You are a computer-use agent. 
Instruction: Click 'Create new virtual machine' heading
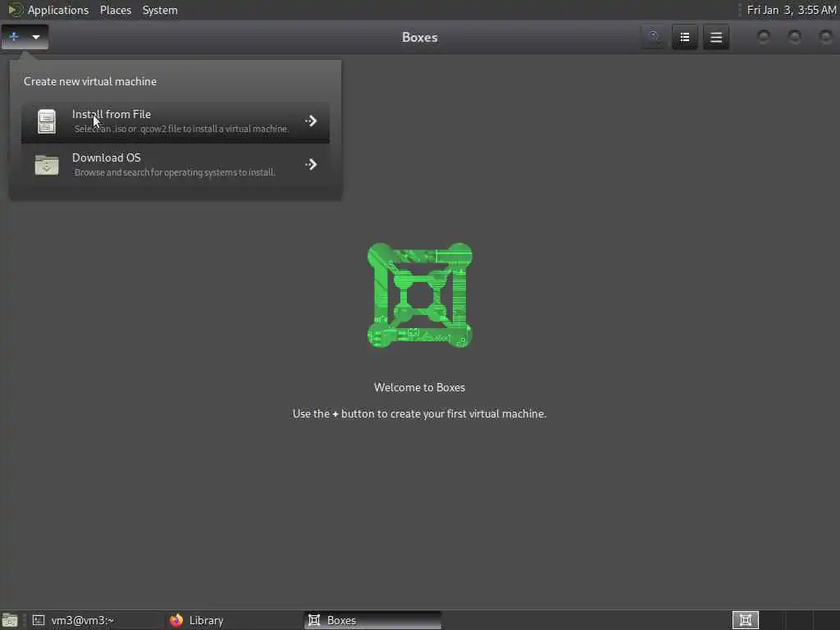point(90,81)
